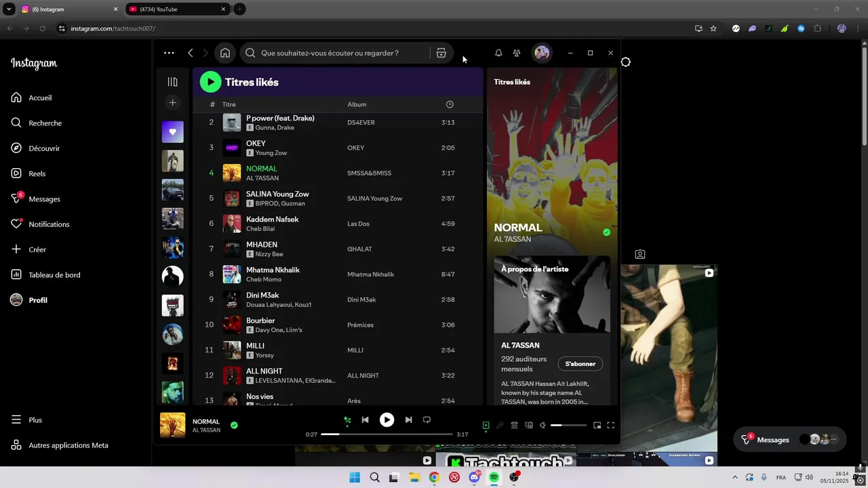868x488 pixels.
Task: Select track Kaddem Nafsek
Action: tap(338, 224)
